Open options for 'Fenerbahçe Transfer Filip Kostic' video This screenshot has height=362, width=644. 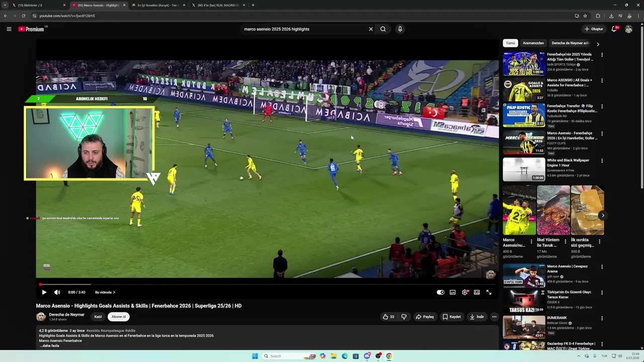(x=602, y=107)
